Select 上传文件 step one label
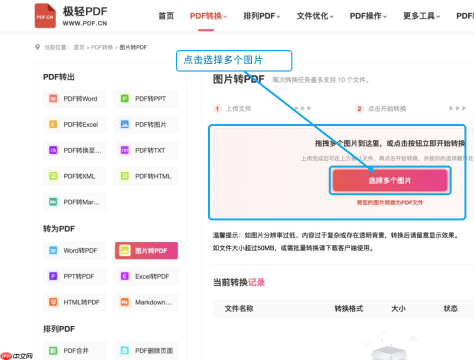Image resolution: width=474 pixels, height=360 pixels. (239, 109)
